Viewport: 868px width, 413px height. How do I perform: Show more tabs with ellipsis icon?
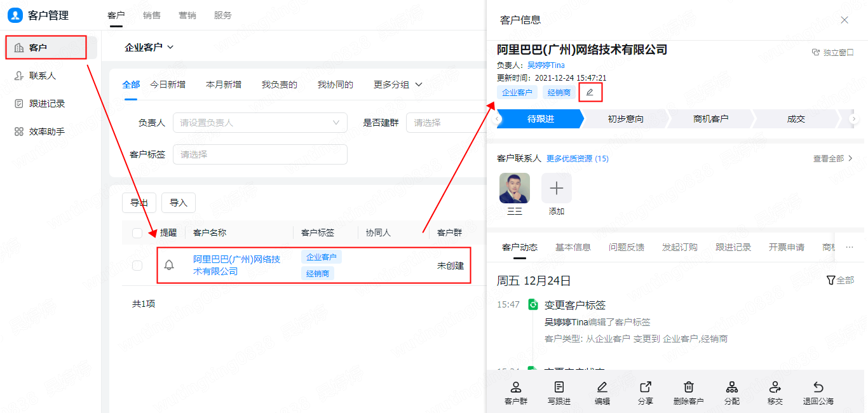(850, 247)
